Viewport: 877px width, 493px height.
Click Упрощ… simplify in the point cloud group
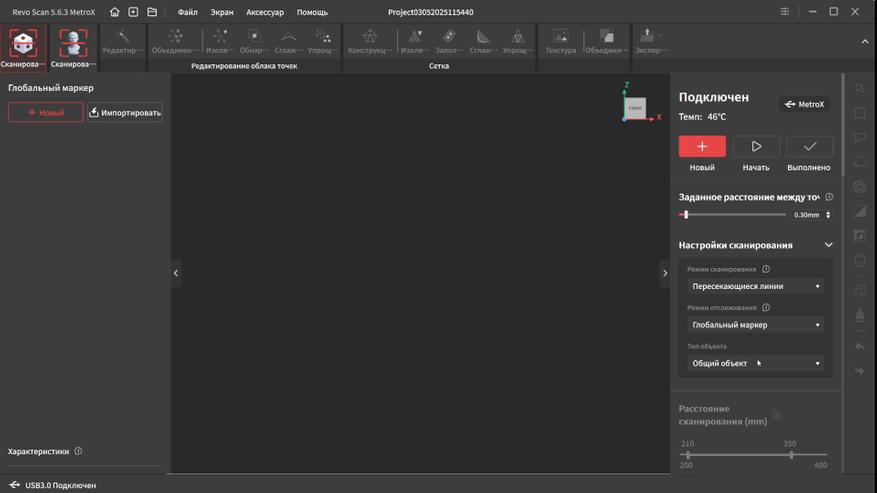coord(323,41)
